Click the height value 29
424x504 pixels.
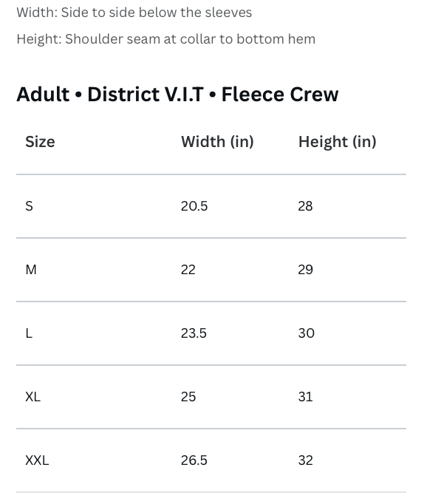pyautogui.click(x=305, y=270)
